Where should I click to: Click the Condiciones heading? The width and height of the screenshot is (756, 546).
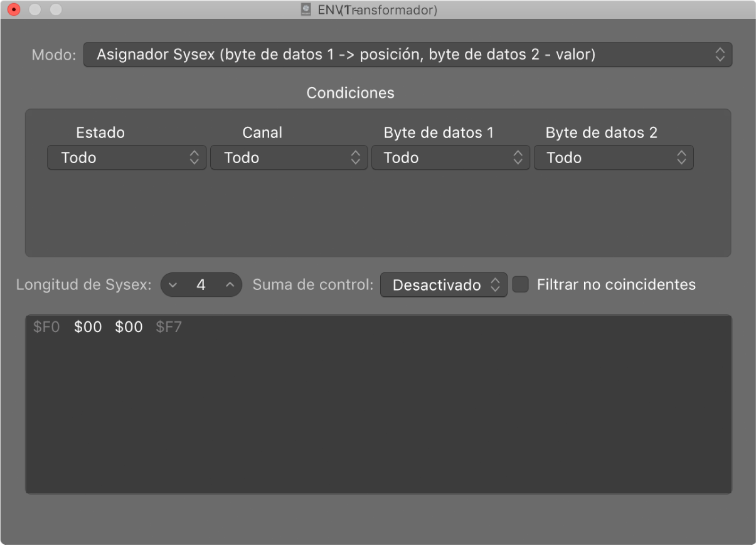click(x=350, y=93)
